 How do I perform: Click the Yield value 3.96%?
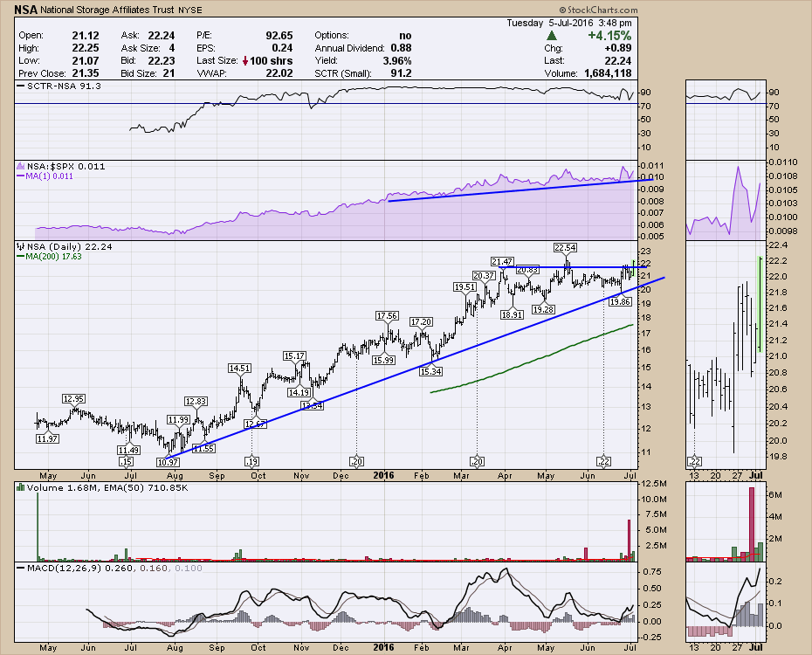397,60
